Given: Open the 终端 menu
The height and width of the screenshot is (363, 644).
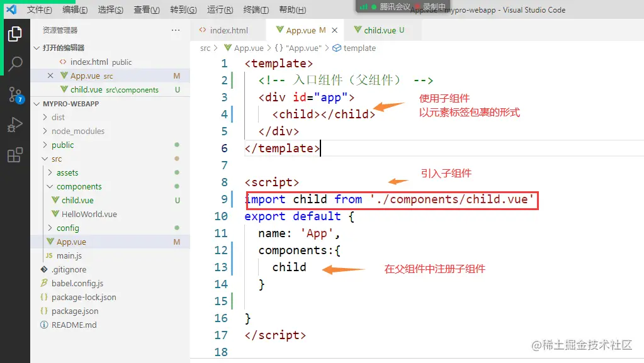Looking at the screenshot, I should coord(254,9).
